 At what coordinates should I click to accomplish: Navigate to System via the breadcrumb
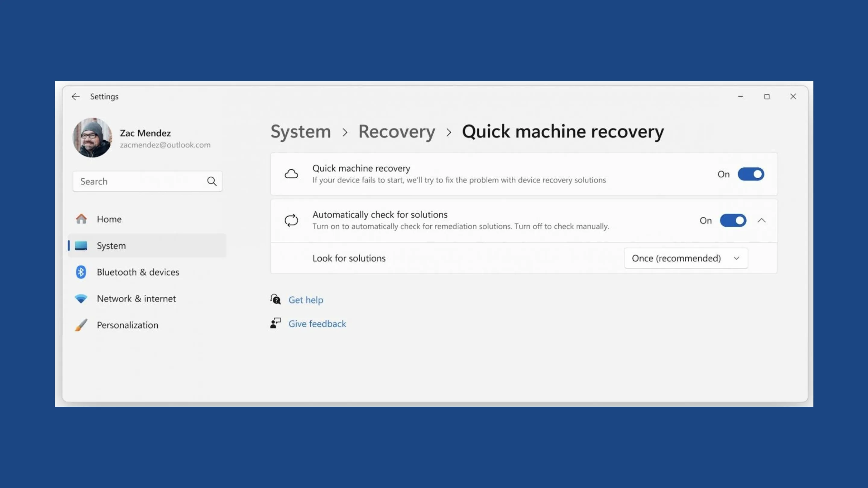tap(300, 132)
